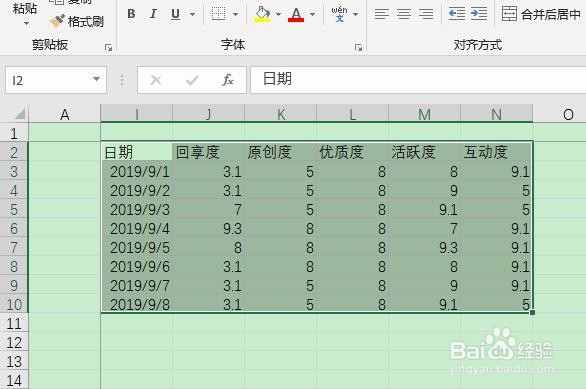The width and height of the screenshot is (586, 389).
Task: Click cell 9.3 in 2019/9/4 row
Action: tap(209, 228)
